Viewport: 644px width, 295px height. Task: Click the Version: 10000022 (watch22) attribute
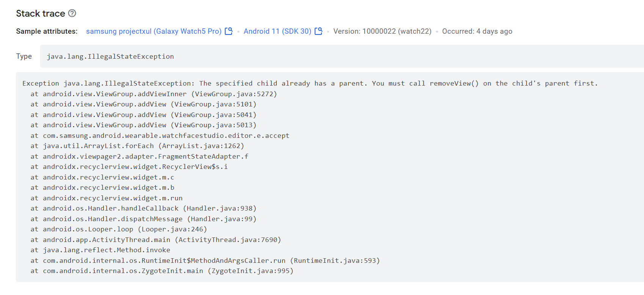pyautogui.click(x=382, y=31)
